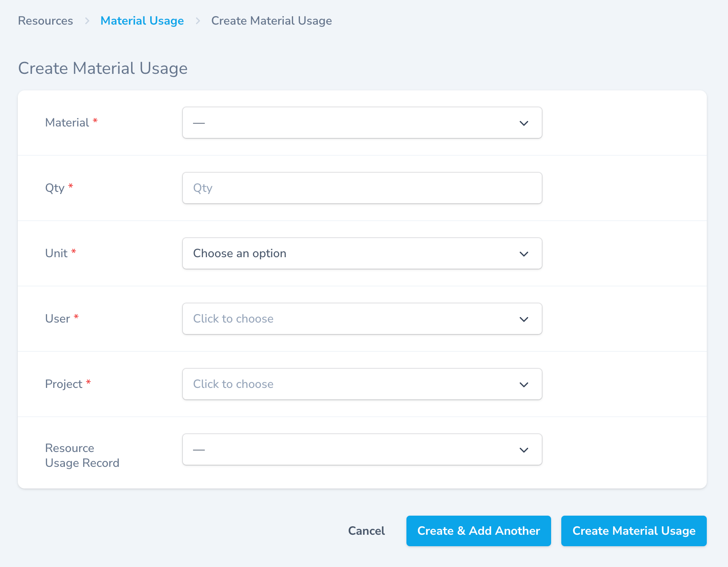Select Create Material Usage in the breadcrumb
The width and height of the screenshot is (728, 567).
272,20
